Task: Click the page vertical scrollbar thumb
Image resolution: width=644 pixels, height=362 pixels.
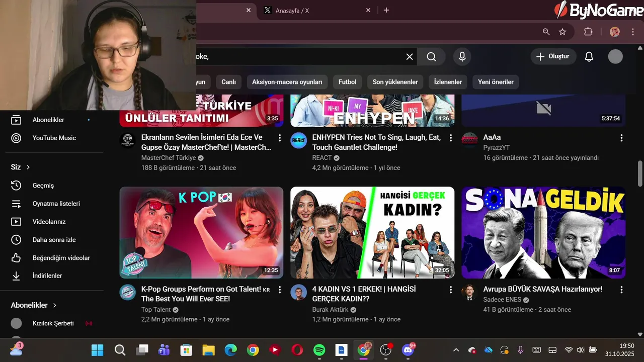Action: click(x=640, y=173)
